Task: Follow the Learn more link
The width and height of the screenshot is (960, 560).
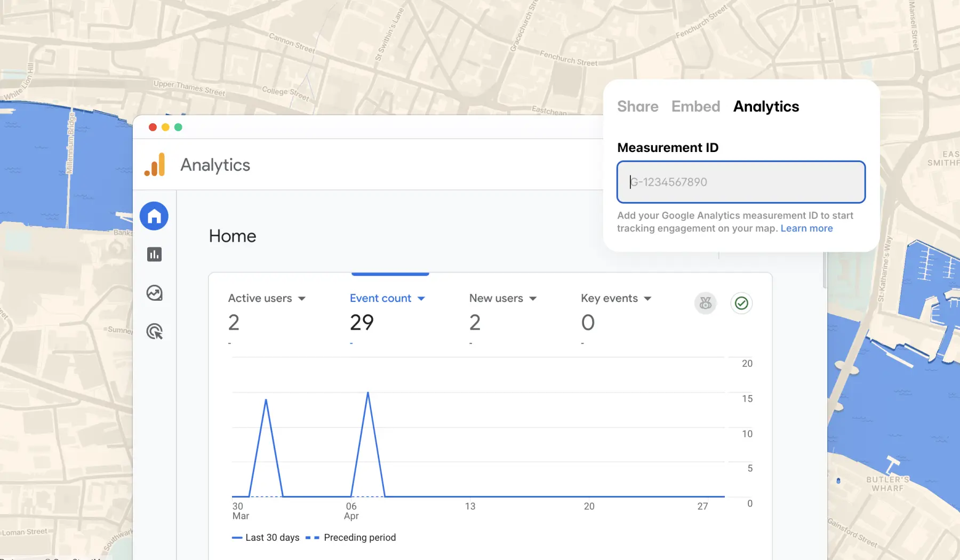Action: click(x=806, y=228)
